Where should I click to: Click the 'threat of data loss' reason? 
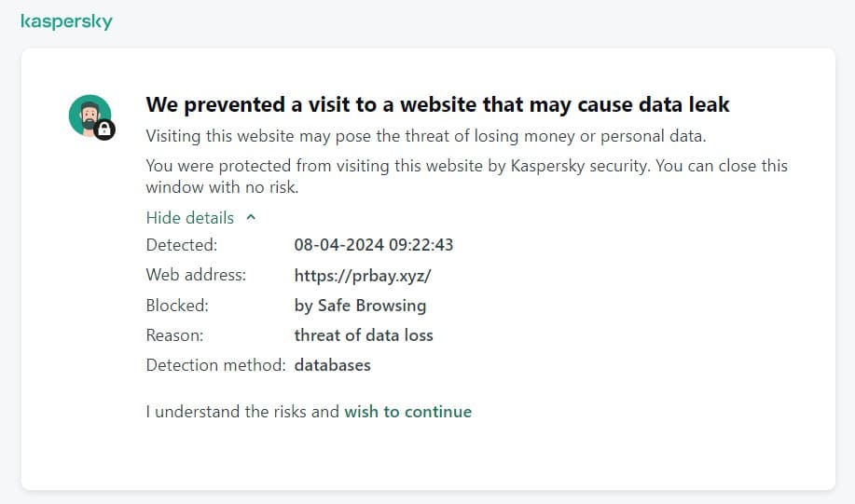[364, 335]
